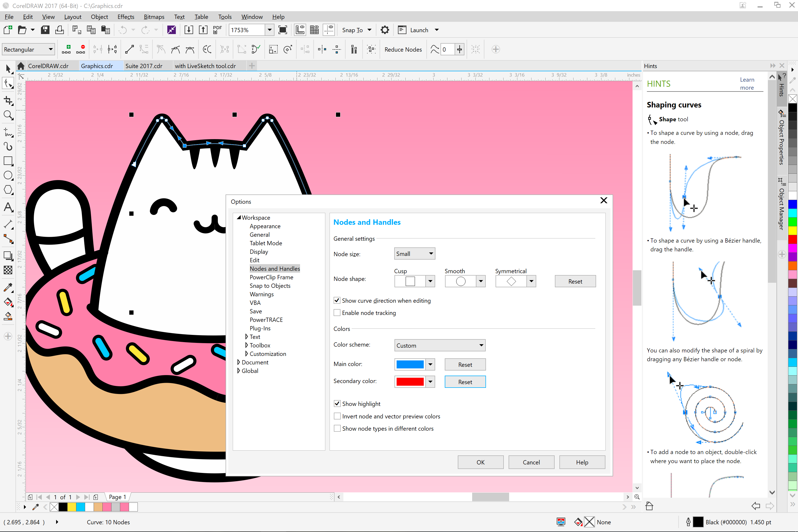Click OK in the Options dialog
The width and height of the screenshot is (798, 532).
click(480, 462)
